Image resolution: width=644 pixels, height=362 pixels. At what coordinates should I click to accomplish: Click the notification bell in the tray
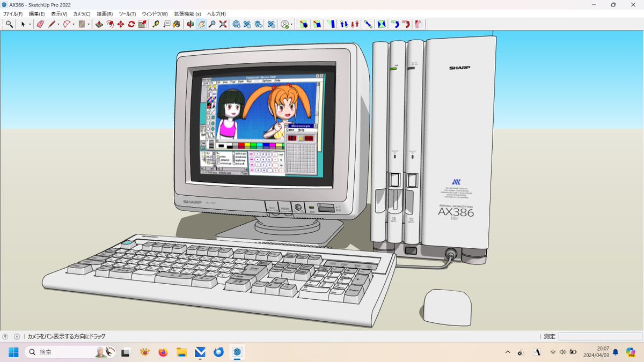(x=616, y=352)
